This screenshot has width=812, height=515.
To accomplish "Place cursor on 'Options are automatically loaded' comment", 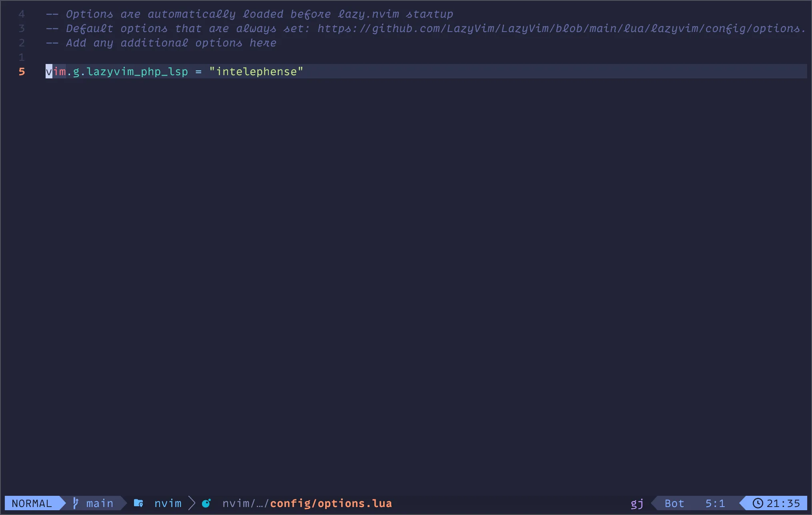I will click(x=249, y=14).
